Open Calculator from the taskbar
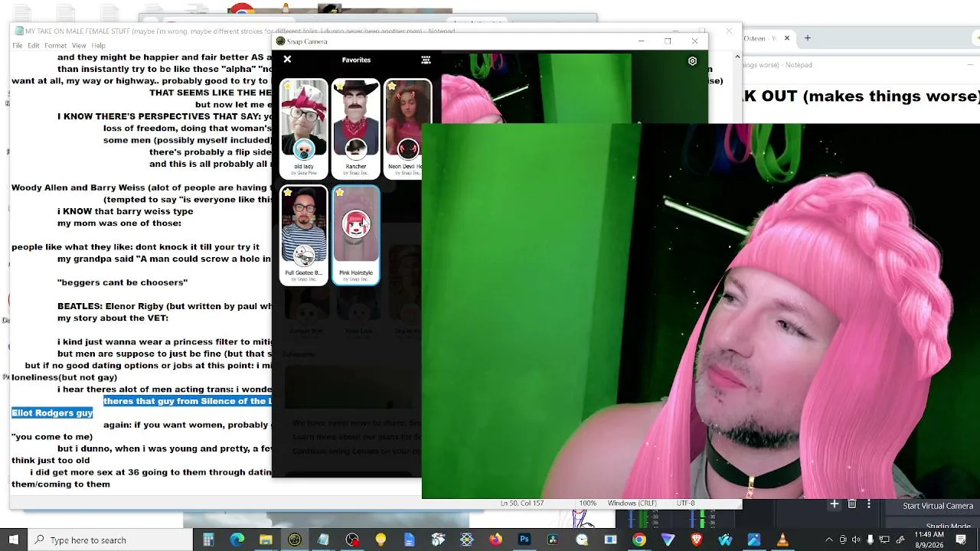Image resolution: width=980 pixels, height=551 pixels. pos(208,540)
